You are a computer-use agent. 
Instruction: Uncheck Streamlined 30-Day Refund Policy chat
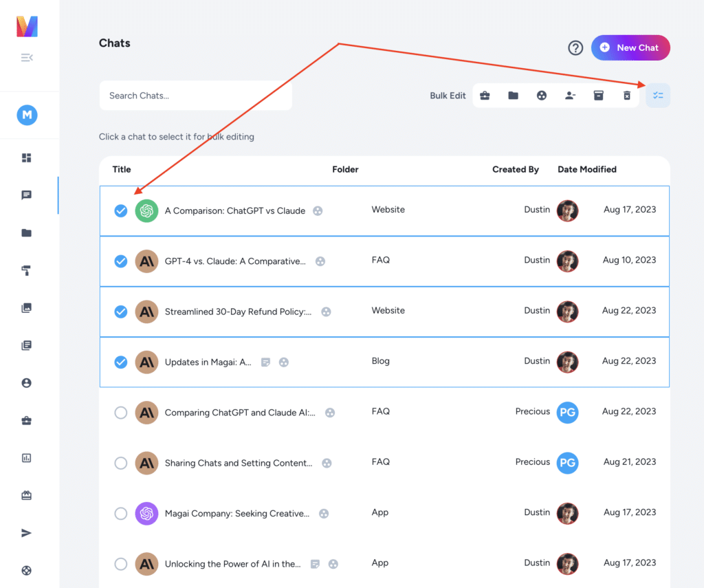[121, 312]
